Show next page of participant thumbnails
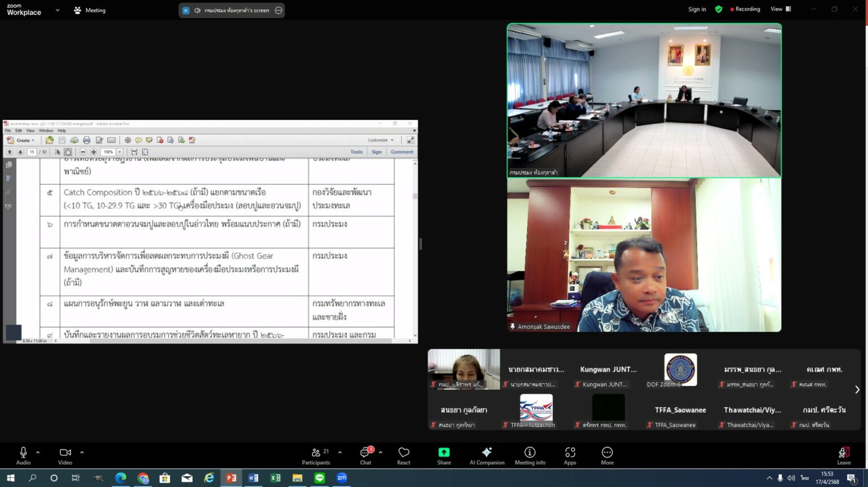 pyautogui.click(x=857, y=389)
